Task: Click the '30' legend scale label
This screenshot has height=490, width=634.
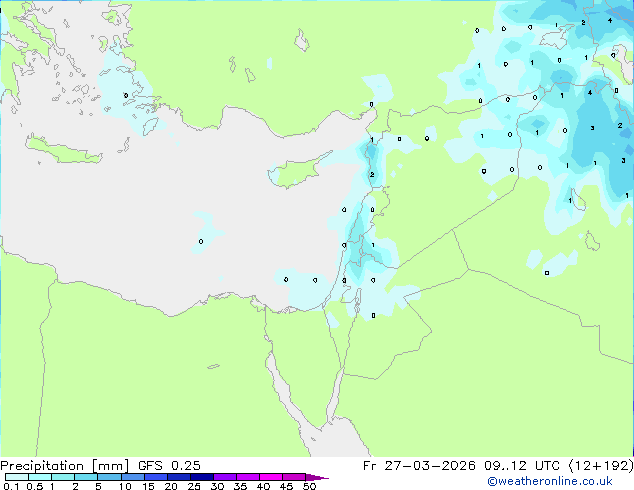Action: pos(217,486)
